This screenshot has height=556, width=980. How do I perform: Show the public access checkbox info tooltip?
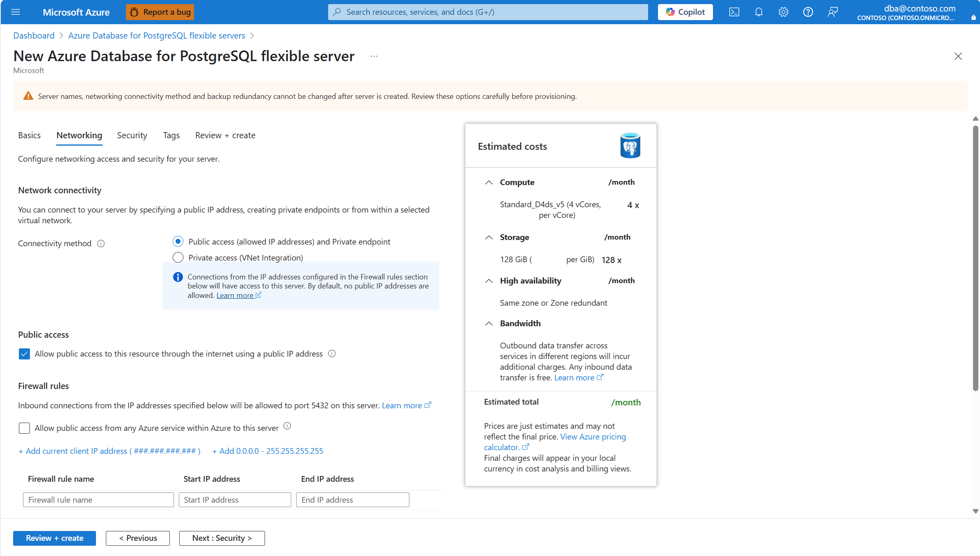[332, 353]
